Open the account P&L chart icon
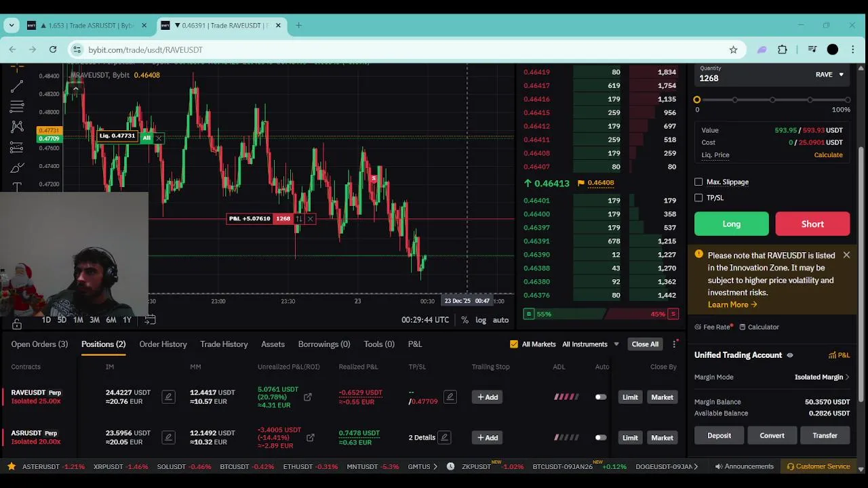This screenshot has height=488, width=868. (839, 355)
